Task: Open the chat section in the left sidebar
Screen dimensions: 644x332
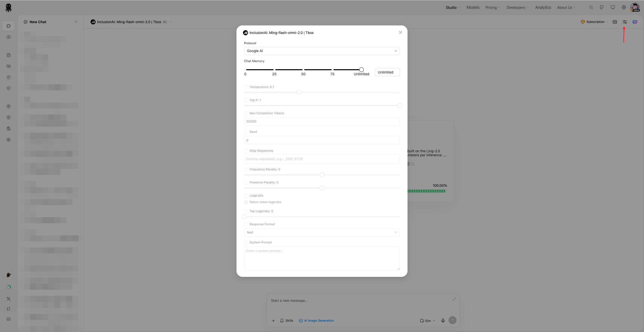Action: click(x=9, y=26)
